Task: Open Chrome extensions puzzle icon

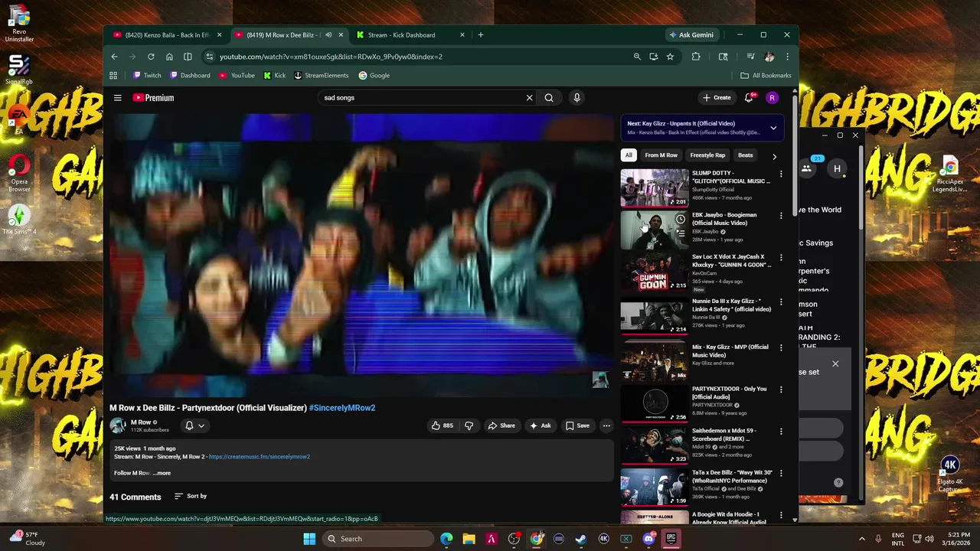Action: pyautogui.click(x=696, y=57)
